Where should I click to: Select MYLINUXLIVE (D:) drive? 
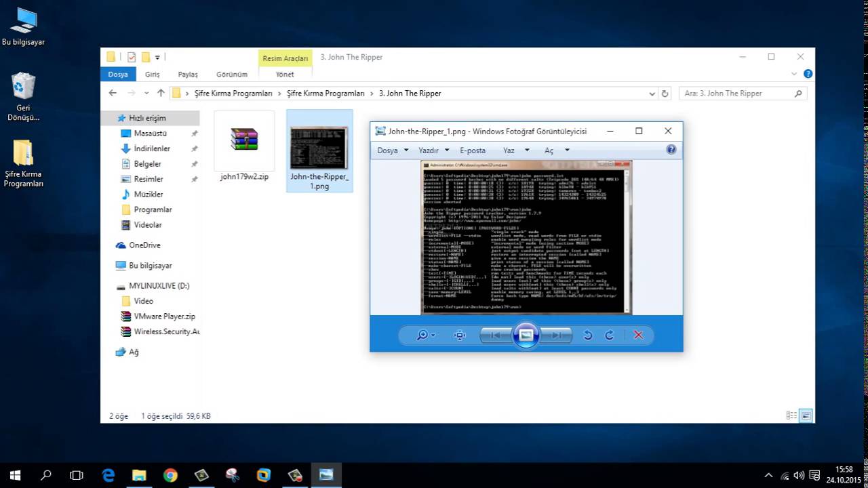[159, 286]
